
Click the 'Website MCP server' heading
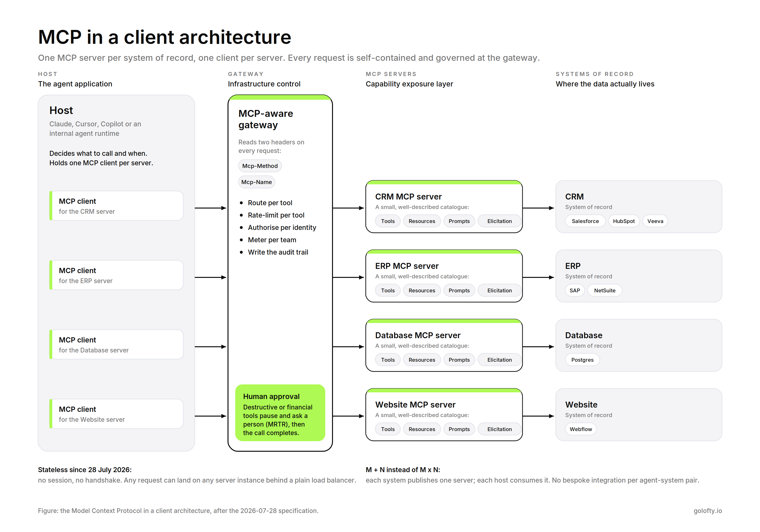pyautogui.click(x=415, y=404)
